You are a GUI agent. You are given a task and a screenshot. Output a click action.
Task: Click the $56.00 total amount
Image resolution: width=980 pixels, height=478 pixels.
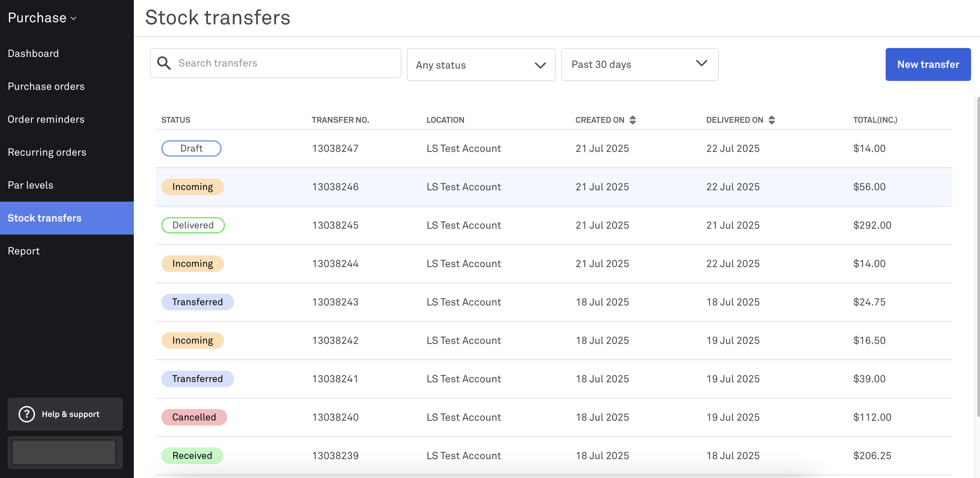point(869,187)
